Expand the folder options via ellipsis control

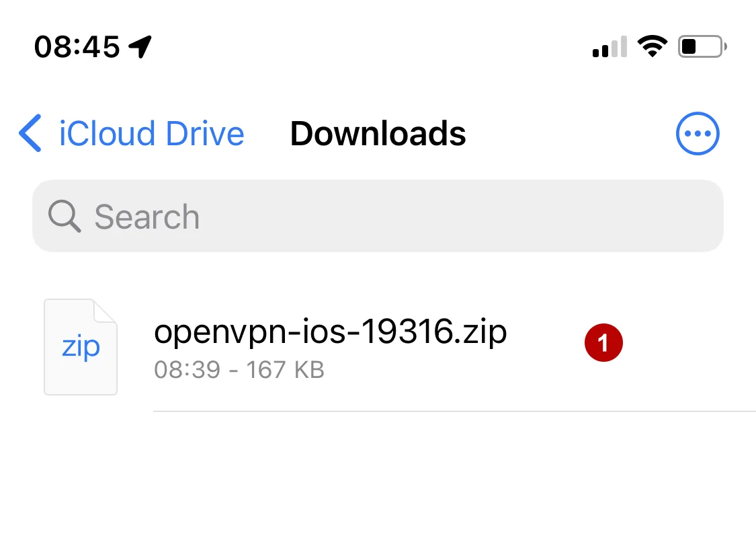698,133
